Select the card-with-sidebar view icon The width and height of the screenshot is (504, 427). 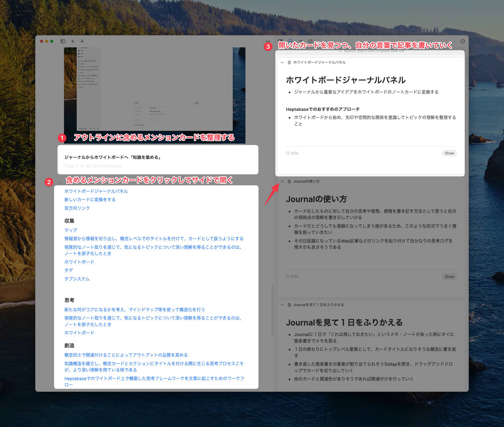point(280,41)
